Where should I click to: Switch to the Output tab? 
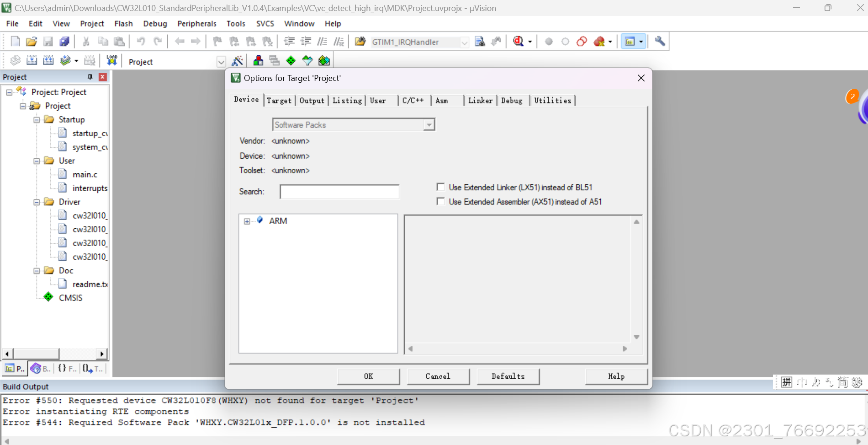pos(312,101)
